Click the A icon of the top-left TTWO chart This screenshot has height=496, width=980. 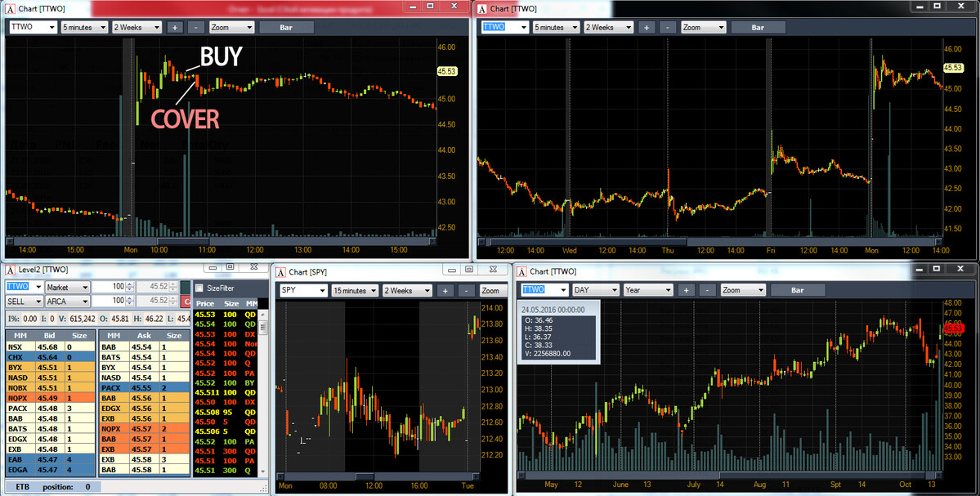pos(10,9)
